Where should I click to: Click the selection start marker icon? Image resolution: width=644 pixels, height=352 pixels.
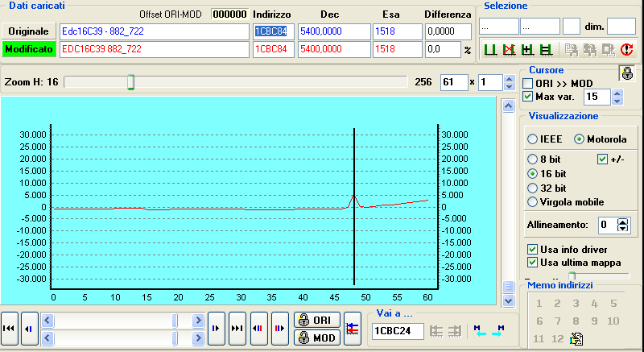click(x=490, y=50)
